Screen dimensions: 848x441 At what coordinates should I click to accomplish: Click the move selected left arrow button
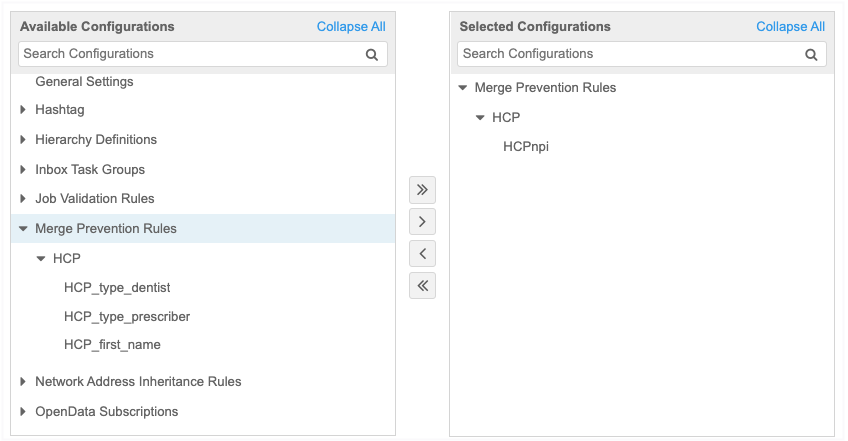pyautogui.click(x=422, y=253)
